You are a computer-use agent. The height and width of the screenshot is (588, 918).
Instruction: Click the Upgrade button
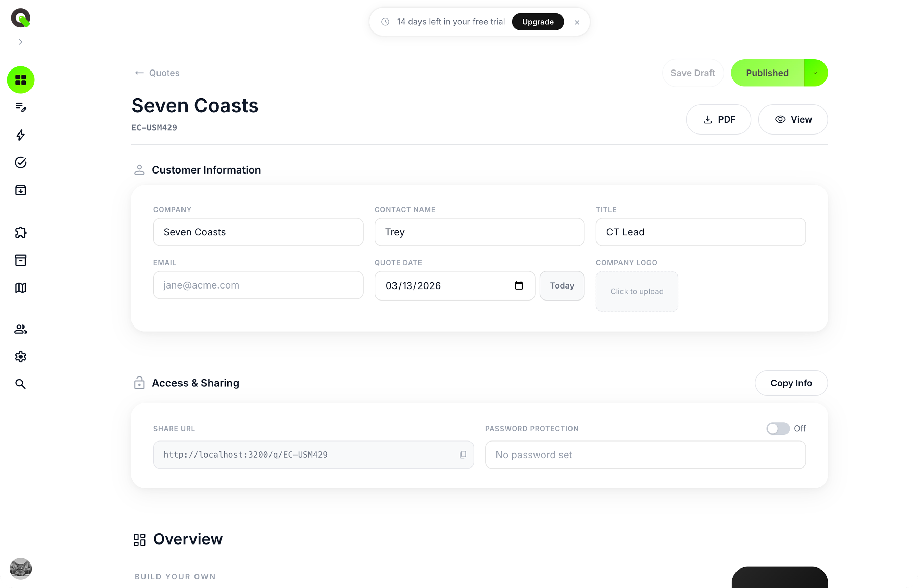(537, 22)
